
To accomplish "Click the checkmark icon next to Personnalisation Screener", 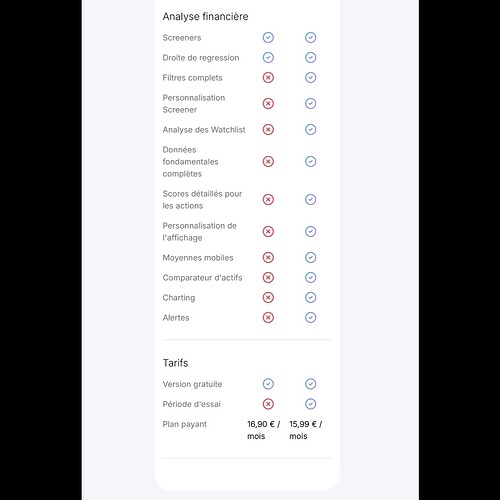I will (x=310, y=103).
